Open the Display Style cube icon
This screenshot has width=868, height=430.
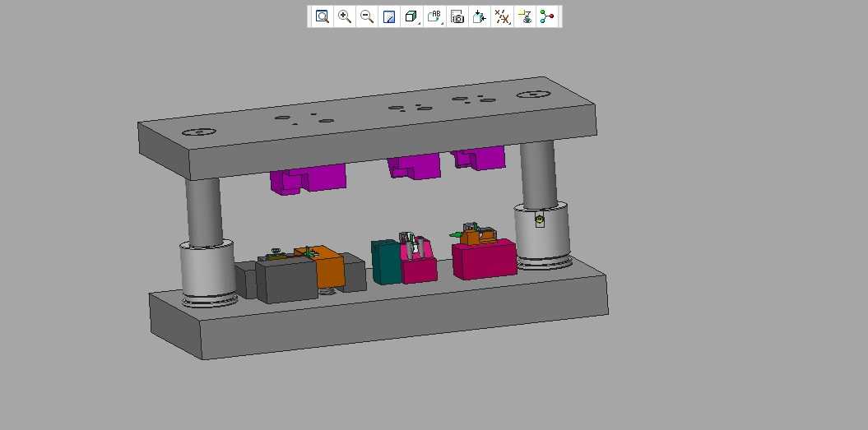(x=411, y=16)
